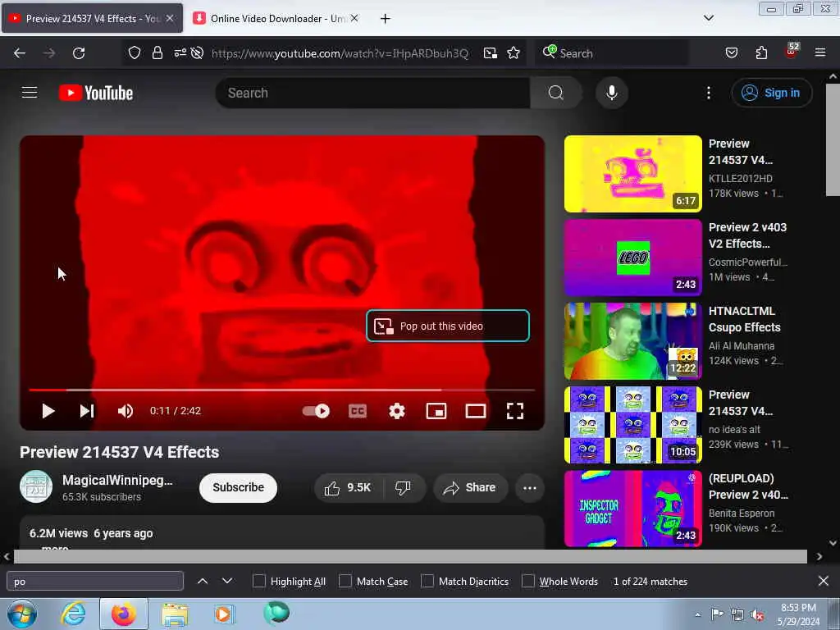Share this video
Image resolution: width=840 pixels, height=630 pixels.
(470, 487)
